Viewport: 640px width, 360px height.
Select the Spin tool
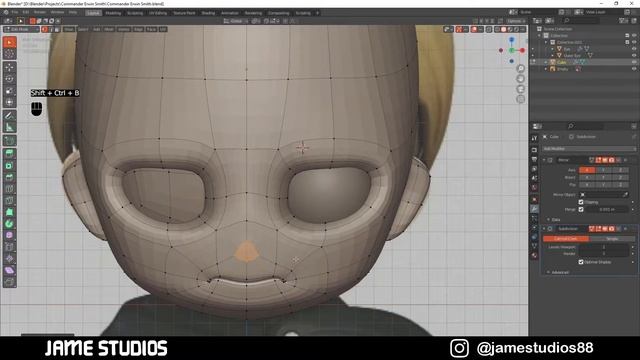(9, 224)
